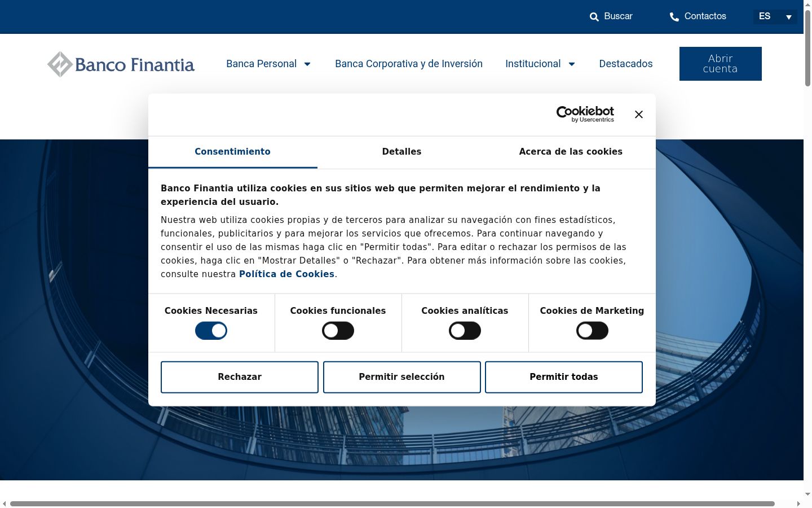Image resolution: width=812 pixels, height=508 pixels.
Task: Click the phone icon beside Contactos
Action: pyautogui.click(x=674, y=17)
